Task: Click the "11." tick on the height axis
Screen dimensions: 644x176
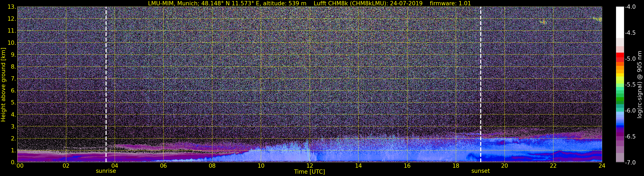Action: pos(12,31)
